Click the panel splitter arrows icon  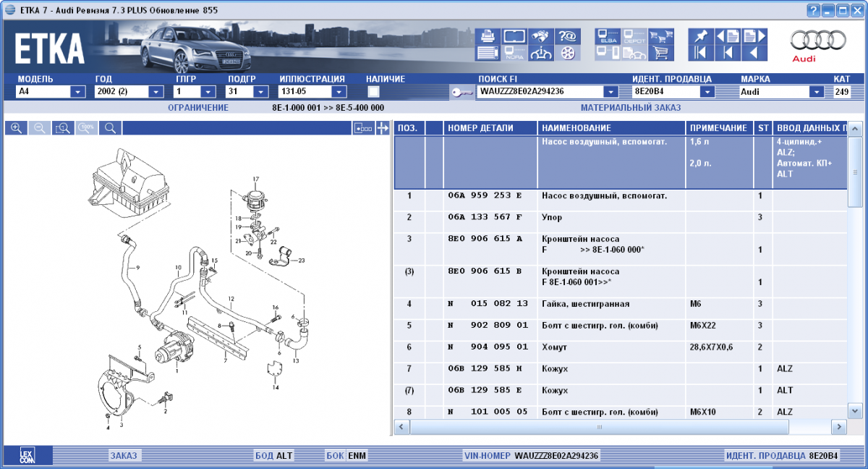click(382, 128)
